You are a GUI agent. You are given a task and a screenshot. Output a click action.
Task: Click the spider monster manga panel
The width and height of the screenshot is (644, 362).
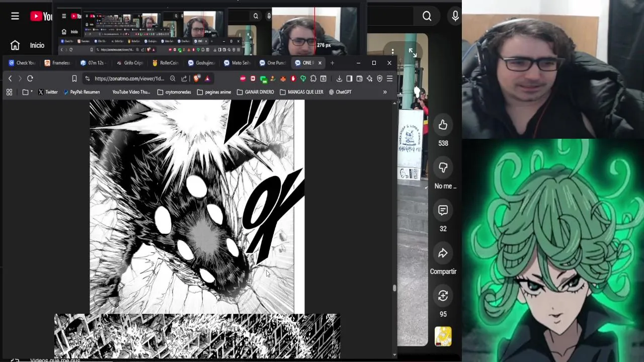pyautogui.click(x=197, y=207)
